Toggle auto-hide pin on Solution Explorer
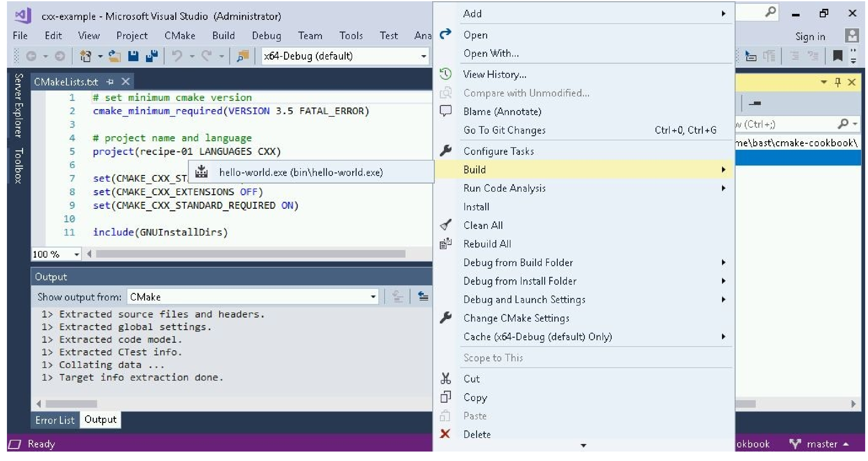868x461 pixels. pos(838,82)
